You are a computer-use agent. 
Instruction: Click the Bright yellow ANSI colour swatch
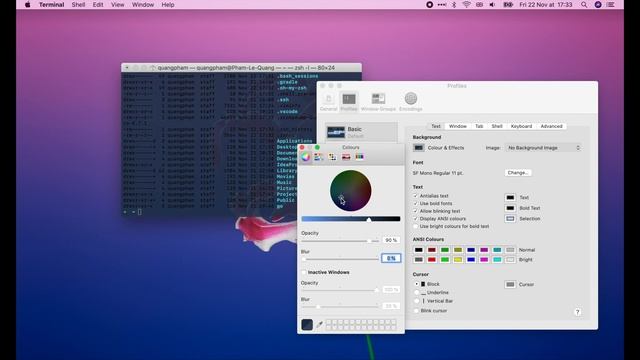(458, 260)
